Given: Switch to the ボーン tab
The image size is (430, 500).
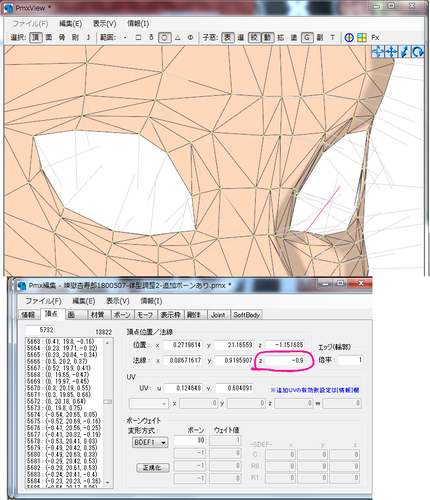Looking at the screenshot, I should click(x=122, y=314).
